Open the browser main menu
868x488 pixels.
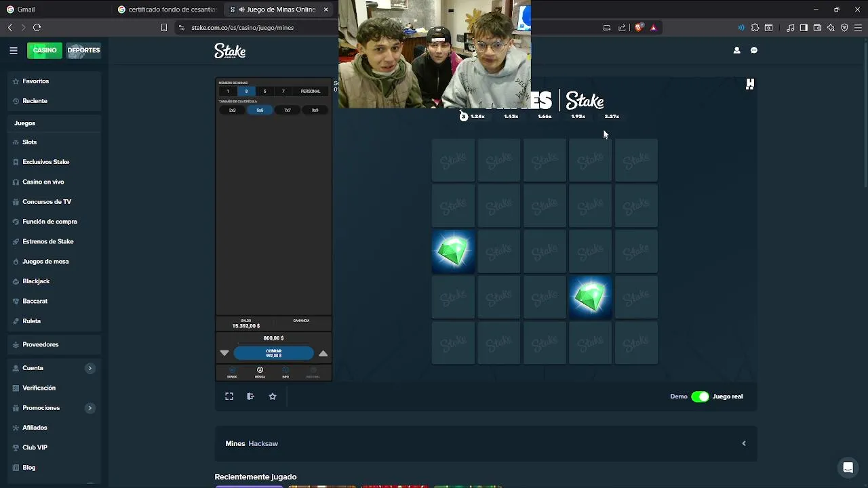[858, 28]
